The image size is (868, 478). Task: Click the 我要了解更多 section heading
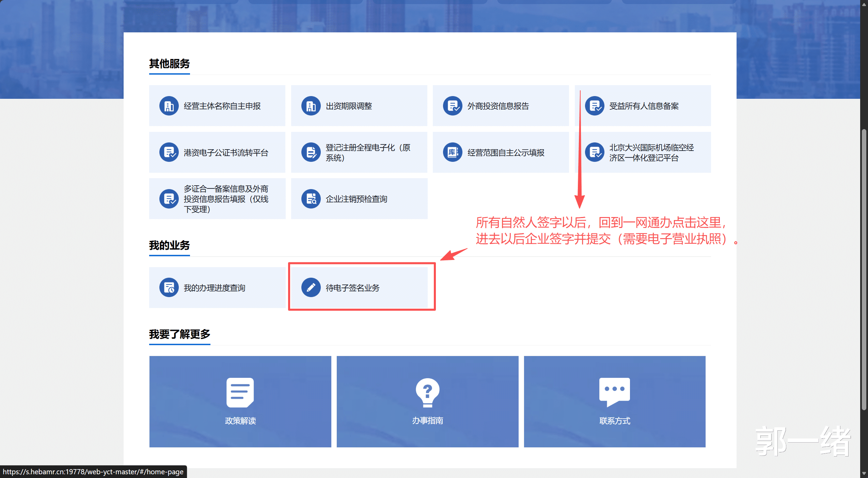click(x=179, y=334)
